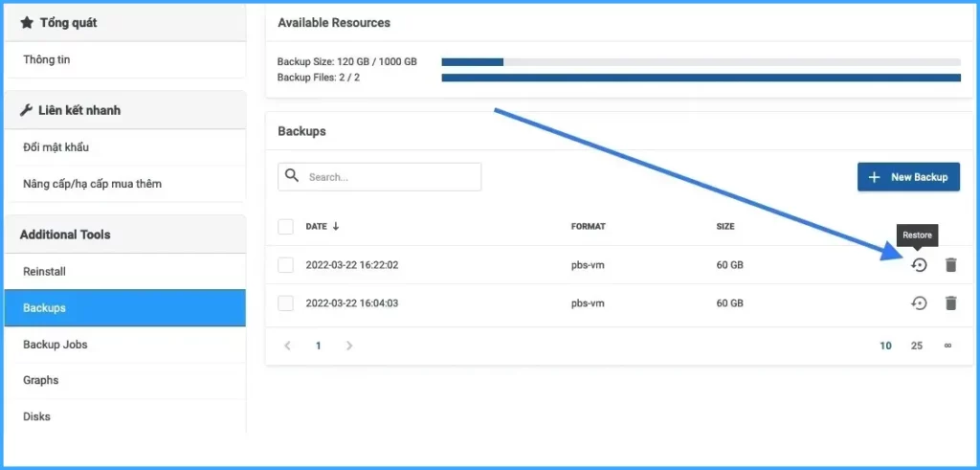Click the star icon beside Tổng quát
This screenshot has width=980, height=470.
click(26, 23)
